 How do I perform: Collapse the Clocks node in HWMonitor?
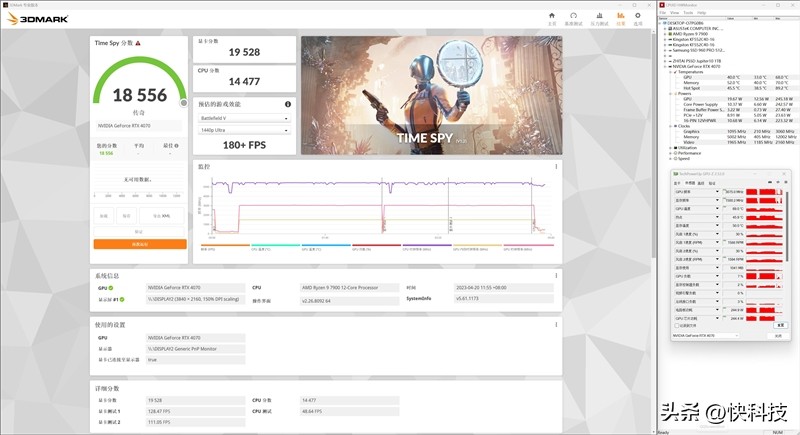671,126
